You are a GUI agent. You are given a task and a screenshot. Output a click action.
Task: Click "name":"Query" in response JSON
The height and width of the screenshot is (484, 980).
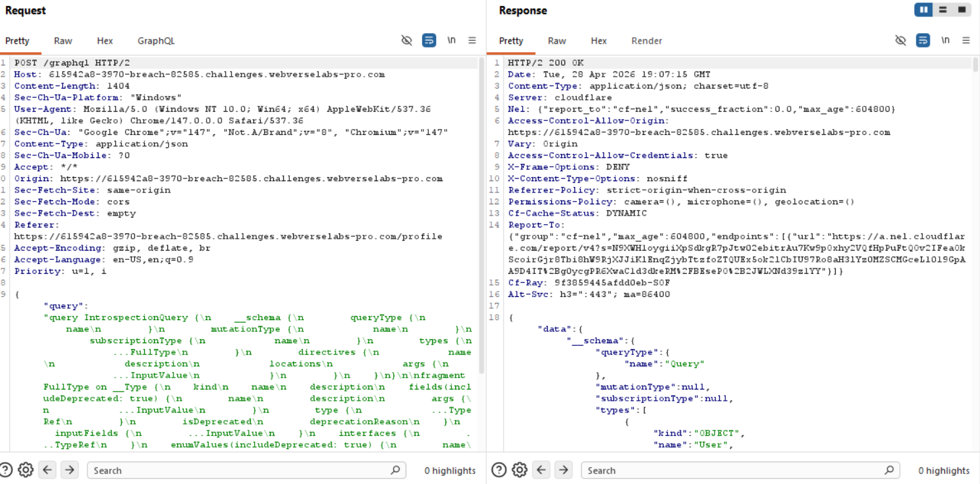point(664,364)
